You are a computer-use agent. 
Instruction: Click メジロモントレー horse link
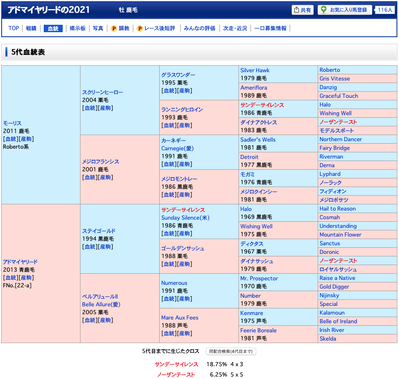coord(179,179)
